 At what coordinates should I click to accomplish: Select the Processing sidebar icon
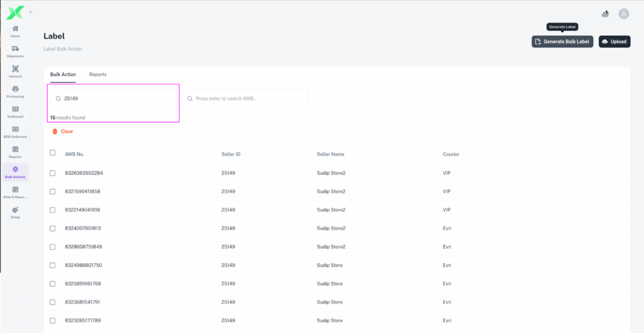[x=15, y=89]
